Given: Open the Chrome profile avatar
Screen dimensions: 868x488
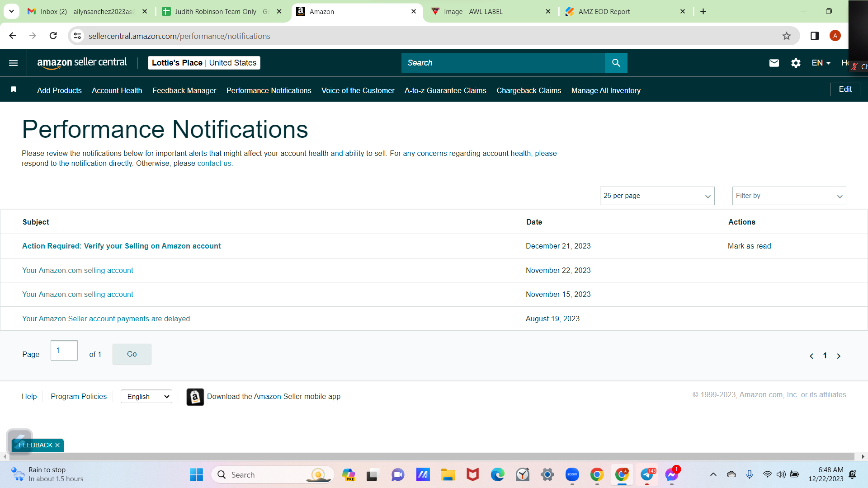Looking at the screenshot, I should pyautogui.click(x=835, y=36).
